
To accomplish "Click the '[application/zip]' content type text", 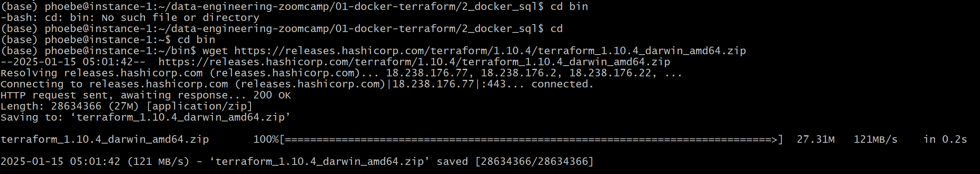I will (x=199, y=106).
